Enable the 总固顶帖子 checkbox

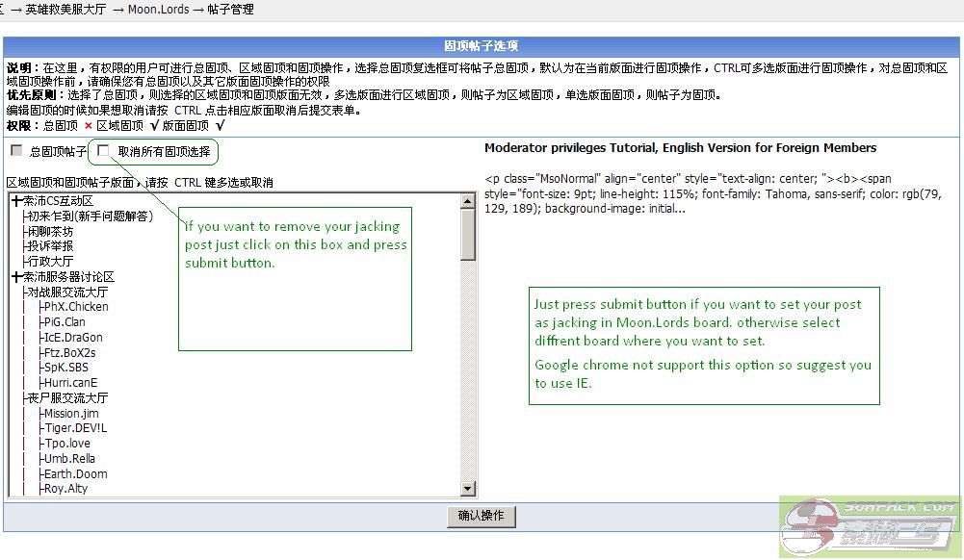click(x=15, y=150)
